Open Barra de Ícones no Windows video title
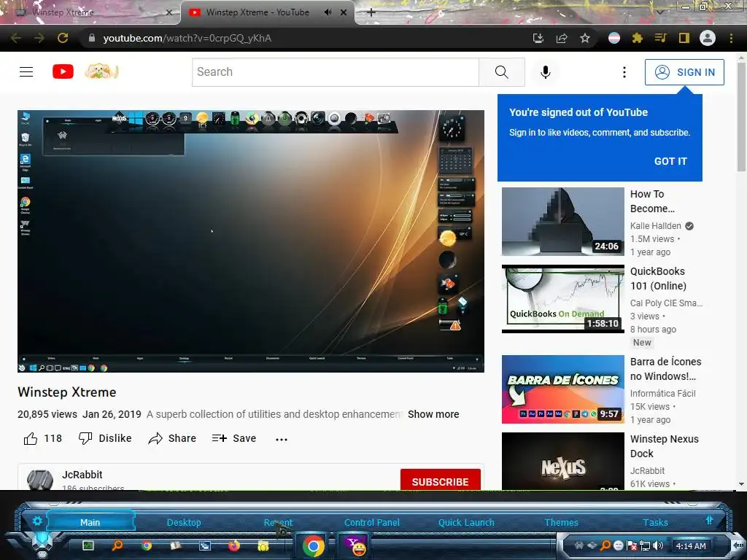Viewport: 747px width, 560px height. pyautogui.click(x=665, y=369)
